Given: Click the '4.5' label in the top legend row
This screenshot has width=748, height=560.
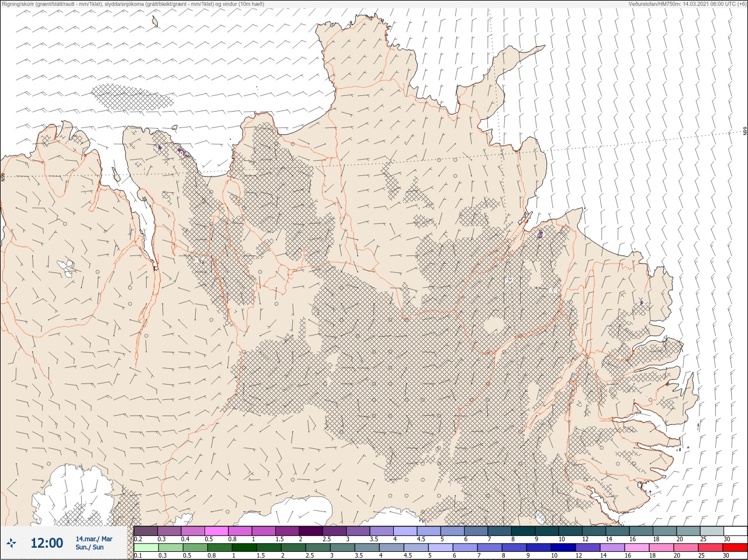Looking at the screenshot, I should [x=421, y=539].
